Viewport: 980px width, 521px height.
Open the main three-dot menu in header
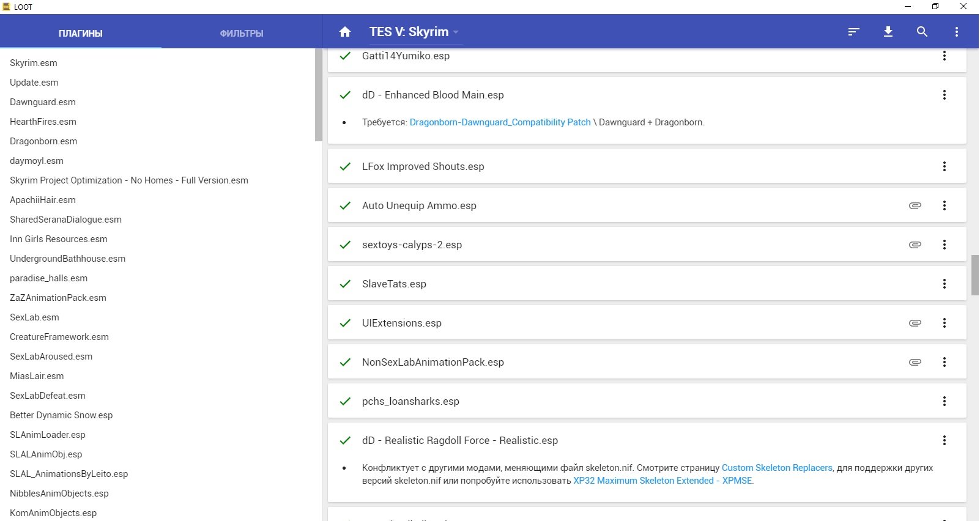[957, 32]
